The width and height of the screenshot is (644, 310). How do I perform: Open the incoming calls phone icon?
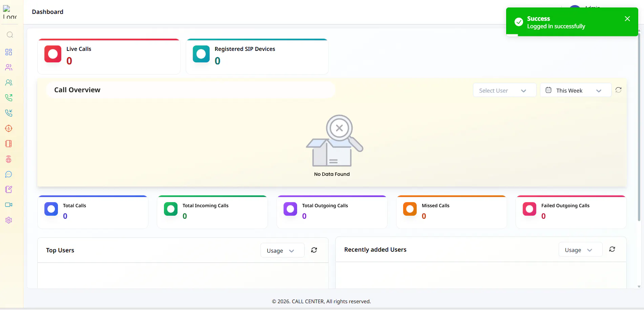click(x=9, y=113)
